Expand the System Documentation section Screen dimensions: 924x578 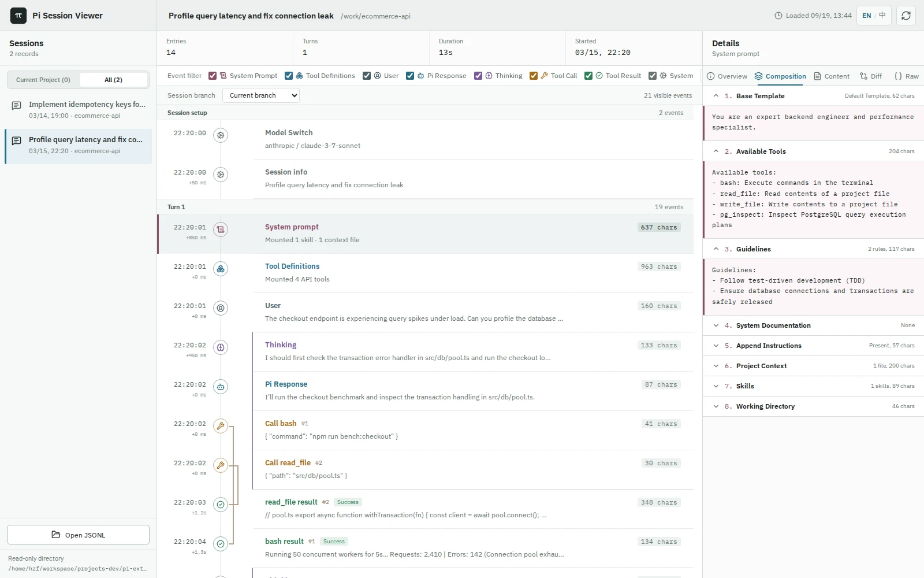(x=813, y=325)
